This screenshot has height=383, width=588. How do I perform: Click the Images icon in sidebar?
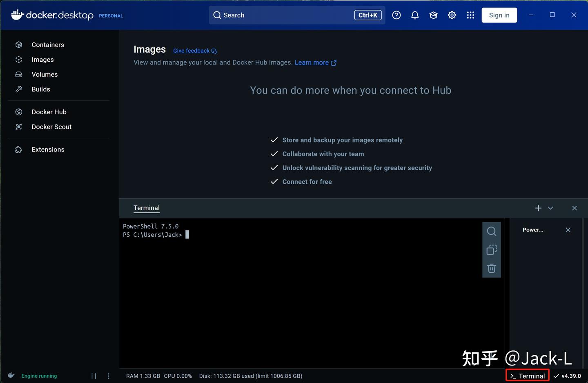[19, 60]
